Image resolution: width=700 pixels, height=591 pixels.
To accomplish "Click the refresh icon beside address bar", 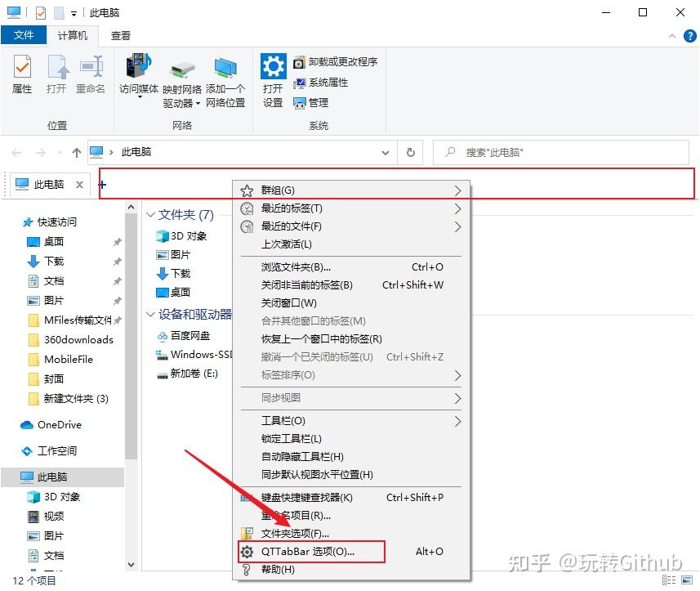I will click(410, 152).
